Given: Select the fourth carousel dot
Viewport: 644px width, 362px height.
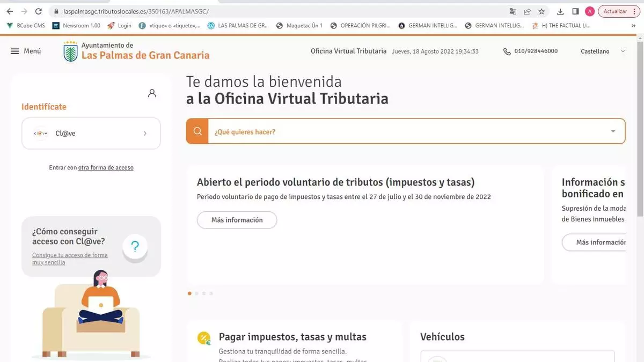Looking at the screenshot, I should coord(211,293).
